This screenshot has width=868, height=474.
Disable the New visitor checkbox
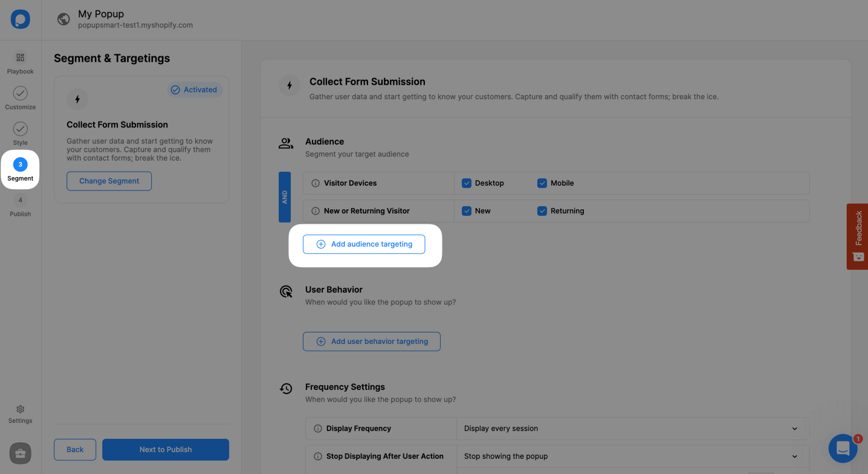pyautogui.click(x=467, y=210)
